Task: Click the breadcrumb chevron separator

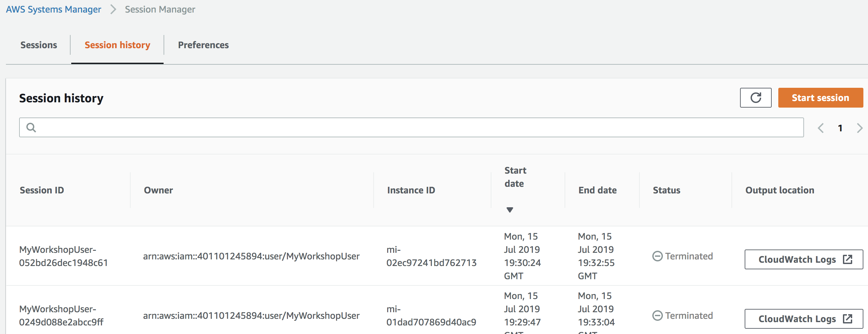Action: click(113, 10)
